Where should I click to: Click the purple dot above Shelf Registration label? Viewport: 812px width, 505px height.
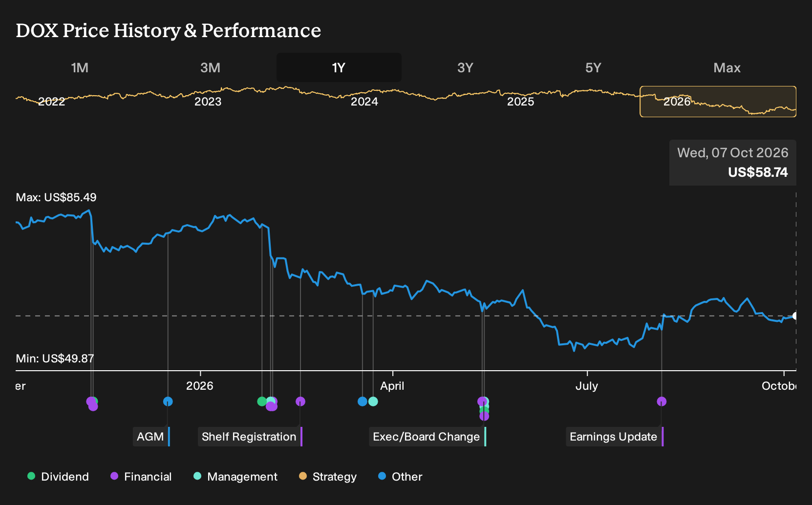pyautogui.click(x=300, y=401)
